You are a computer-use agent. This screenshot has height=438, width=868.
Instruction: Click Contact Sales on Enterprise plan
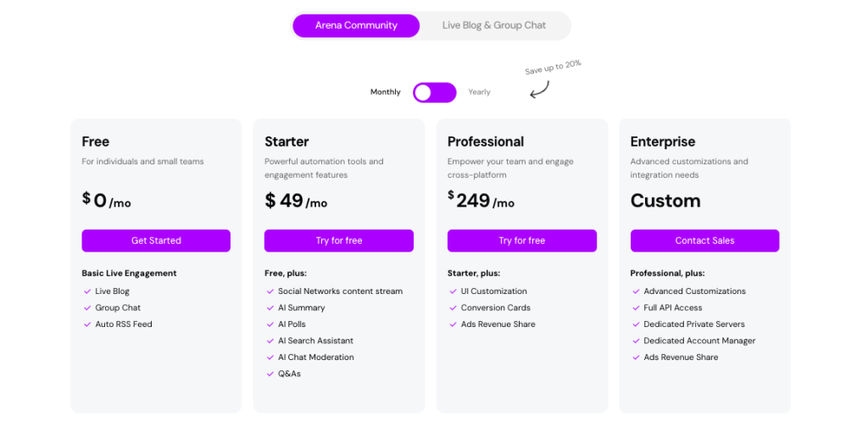point(704,241)
